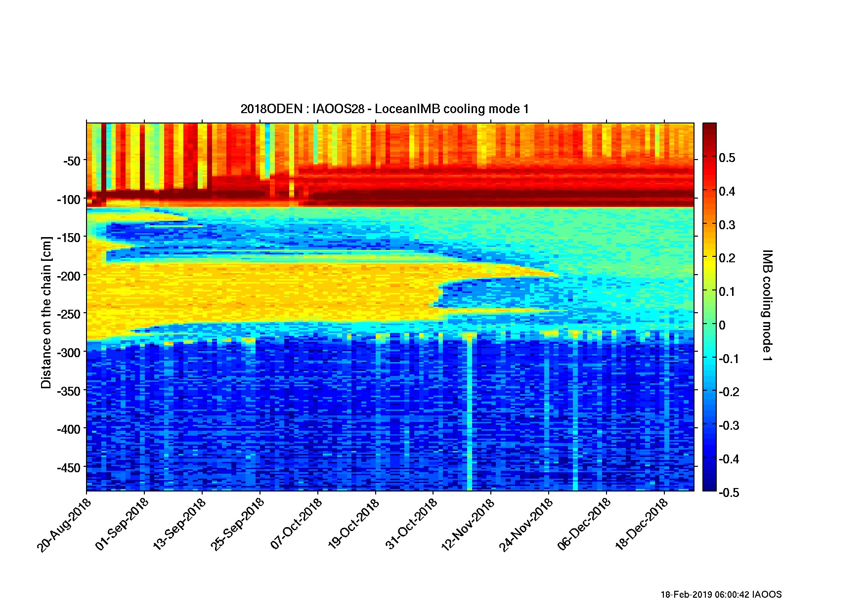Select the colorbar tick label 0
Image resolution: width=868 pixels, height=614 pixels.
point(722,325)
